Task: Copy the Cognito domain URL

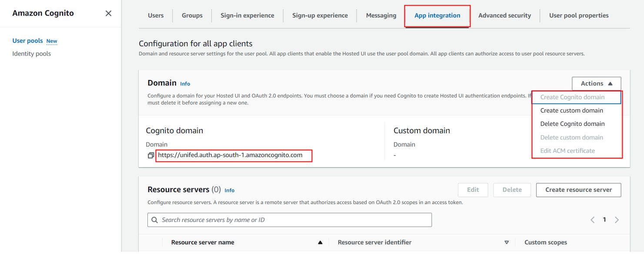Action: 151,155
